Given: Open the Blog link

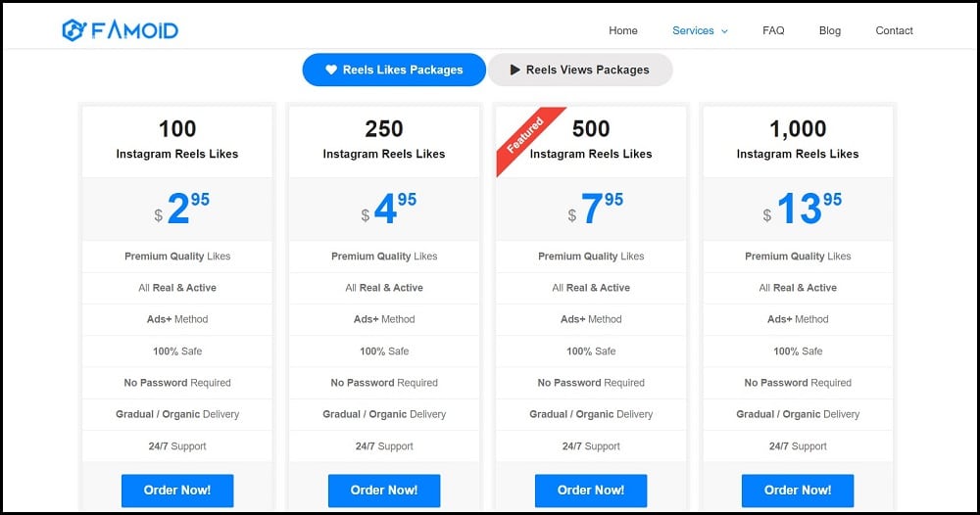Looking at the screenshot, I should pyautogui.click(x=829, y=30).
